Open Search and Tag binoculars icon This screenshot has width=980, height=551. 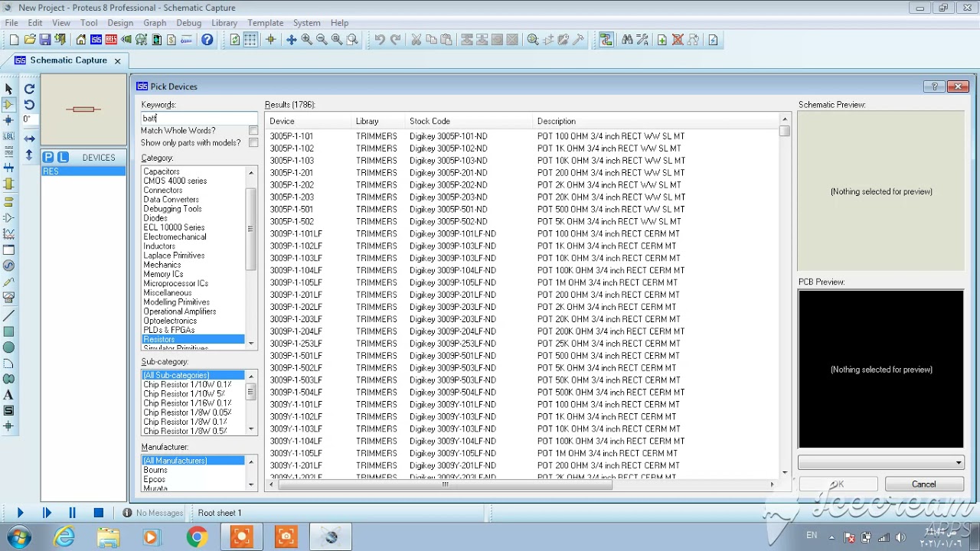click(x=628, y=40)
